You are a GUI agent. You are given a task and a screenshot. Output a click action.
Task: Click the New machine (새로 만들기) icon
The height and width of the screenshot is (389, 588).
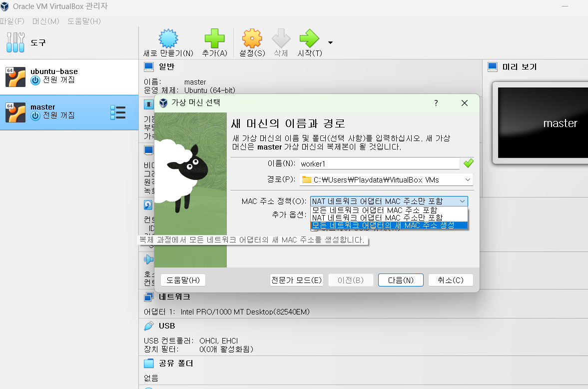(168, 38)
